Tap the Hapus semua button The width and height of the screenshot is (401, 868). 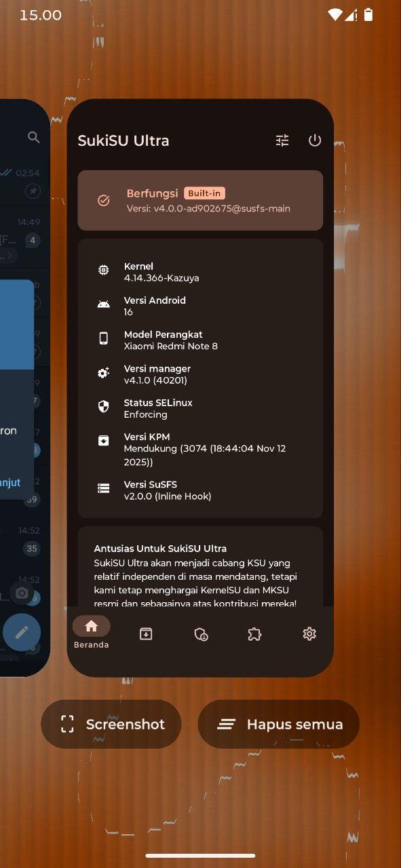(x=279, y=724)
